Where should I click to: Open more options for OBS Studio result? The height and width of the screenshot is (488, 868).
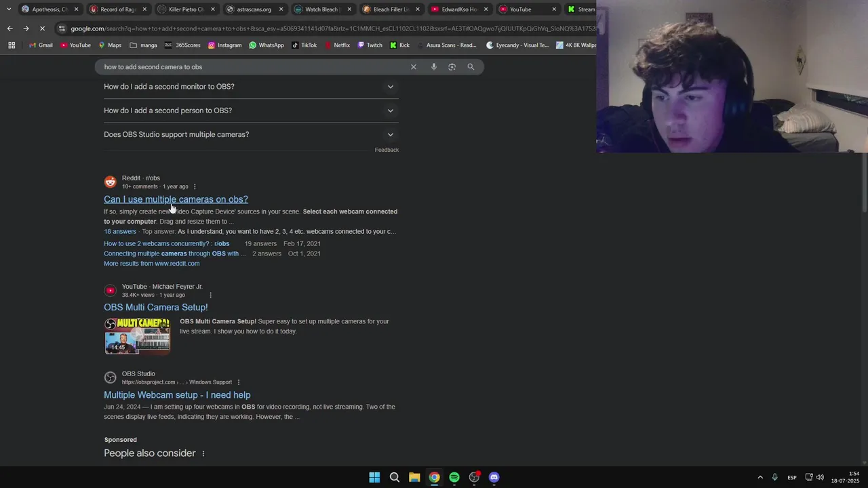pyautogui.click(x=239, y=382)
